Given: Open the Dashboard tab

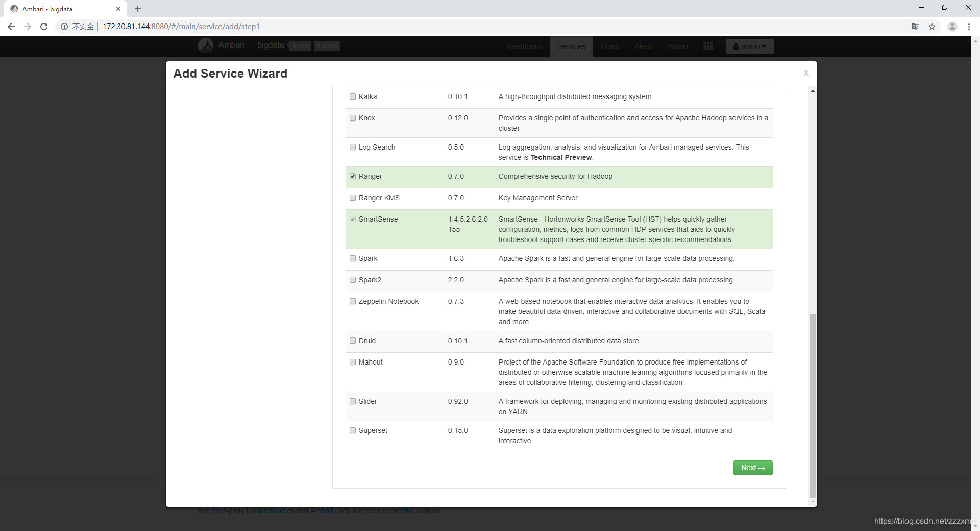Looking at the screenshot, I should (525, 46).
